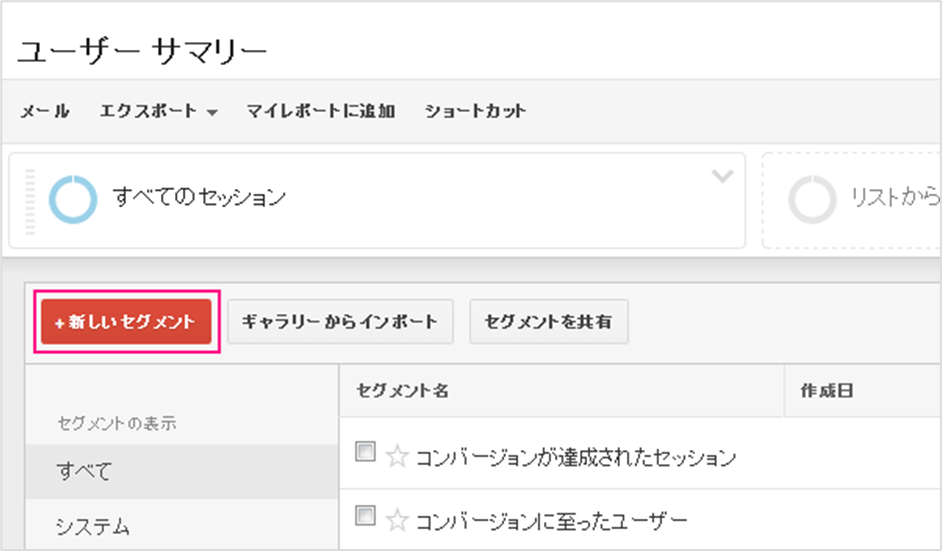Open the エクスポート dropdown arrow

tap(212, 112)
